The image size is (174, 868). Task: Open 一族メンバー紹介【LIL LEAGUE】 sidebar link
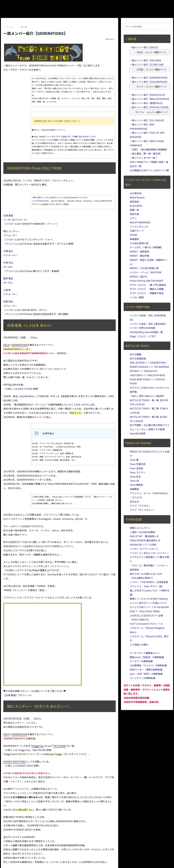(147, 120)
